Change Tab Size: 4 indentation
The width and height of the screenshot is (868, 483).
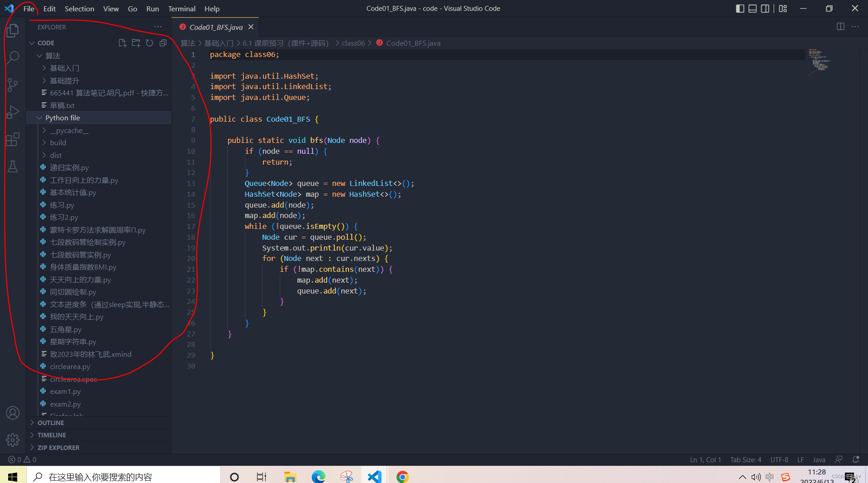point(745,459)
